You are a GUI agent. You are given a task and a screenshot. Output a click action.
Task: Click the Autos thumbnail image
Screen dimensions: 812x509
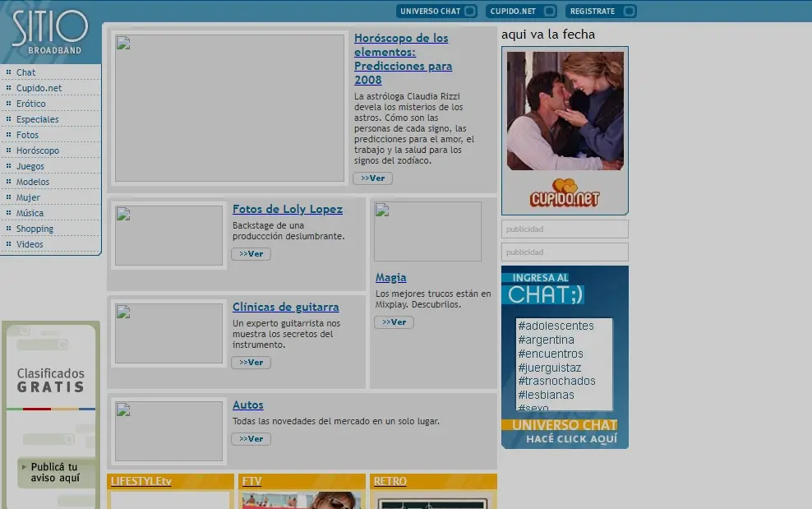[168, 431]
